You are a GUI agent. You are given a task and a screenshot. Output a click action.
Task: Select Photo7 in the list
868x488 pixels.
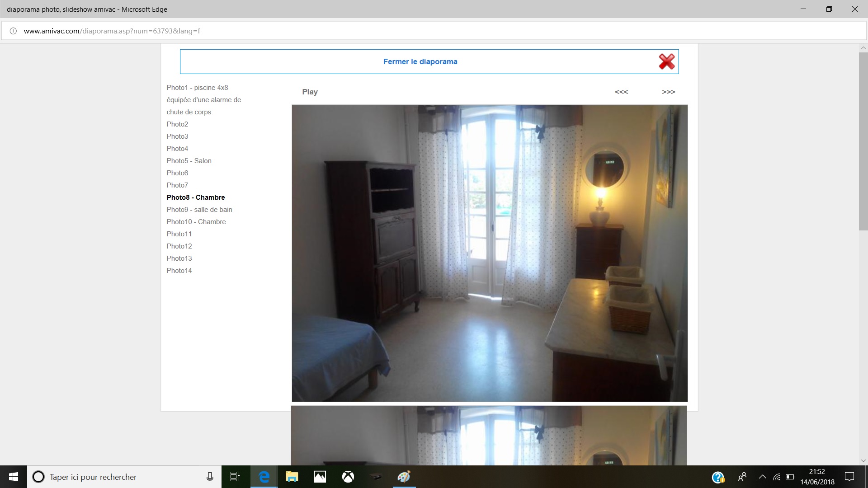coord(177,185)
